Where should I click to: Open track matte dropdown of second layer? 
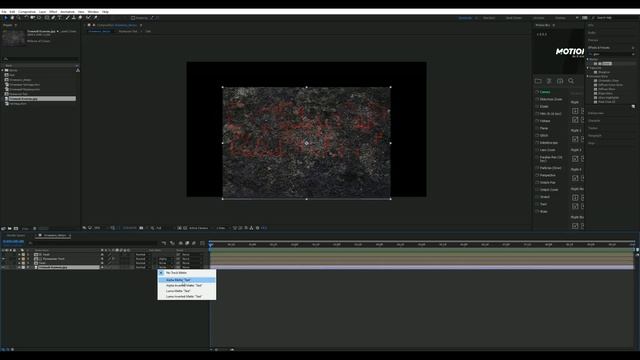coord(165,259)
